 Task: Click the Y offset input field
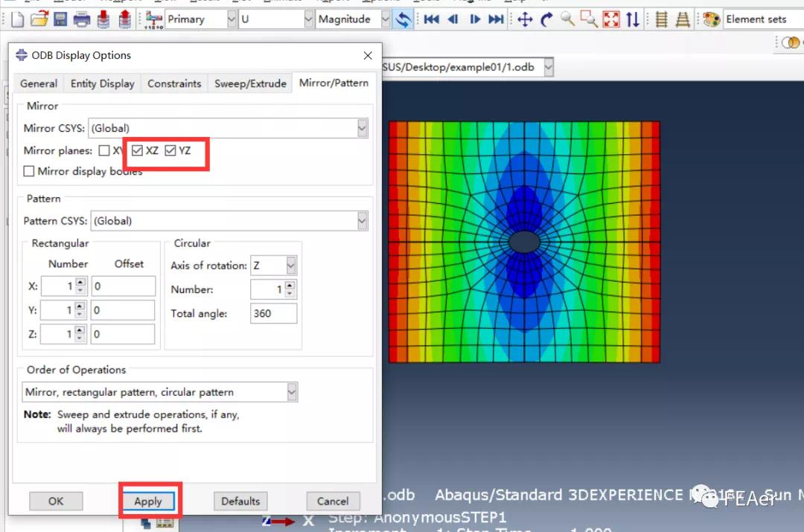pos(123,310)
